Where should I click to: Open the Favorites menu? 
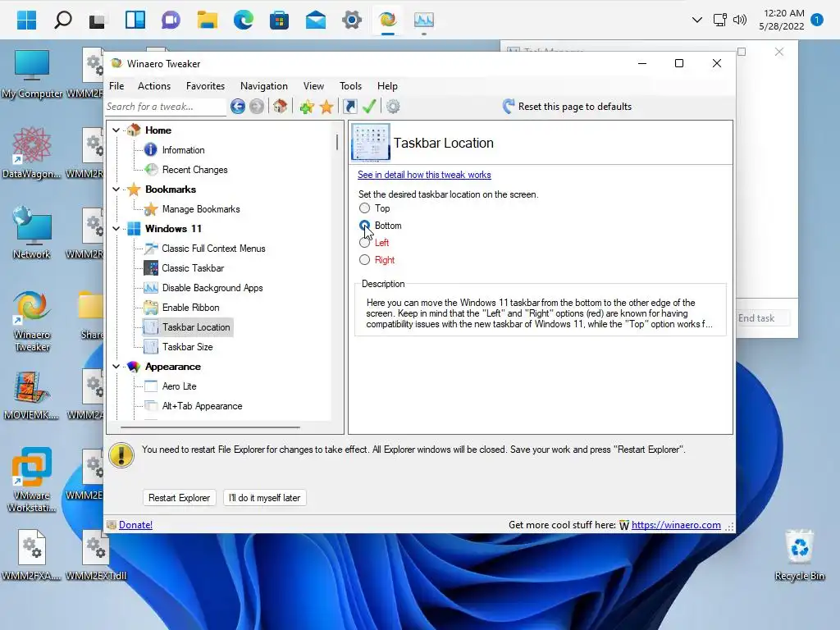click(205, 85)
